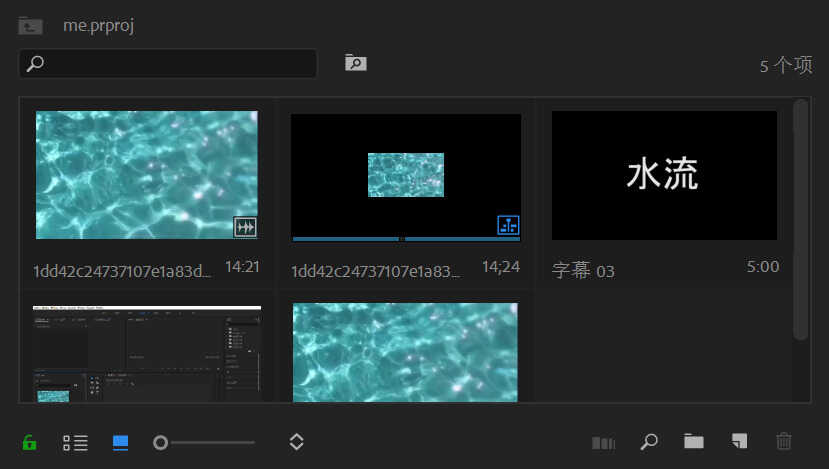Select the water clip thumbnail in the second row
The width and height of the screenshot is (829, 469).
[405, 353]
